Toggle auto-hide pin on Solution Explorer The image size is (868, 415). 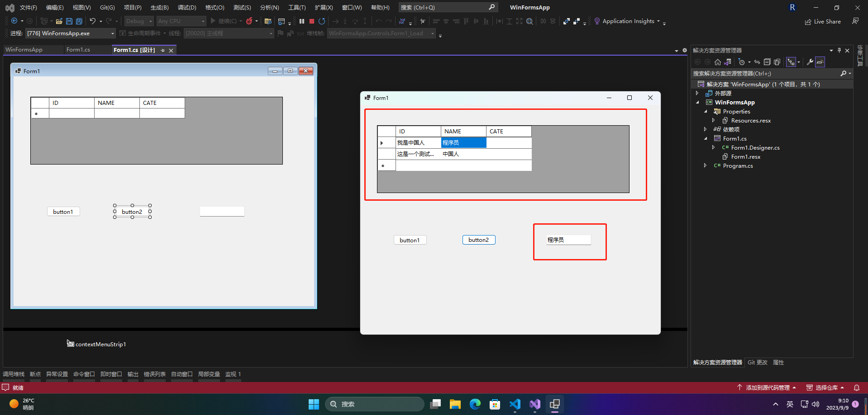pos(839,50)
